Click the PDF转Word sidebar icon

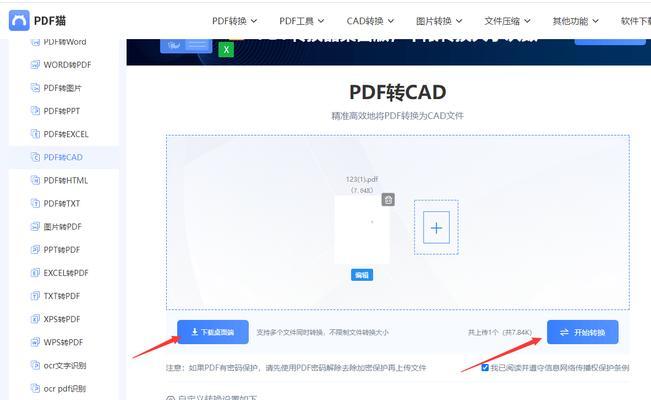click(x=35, y=42)
